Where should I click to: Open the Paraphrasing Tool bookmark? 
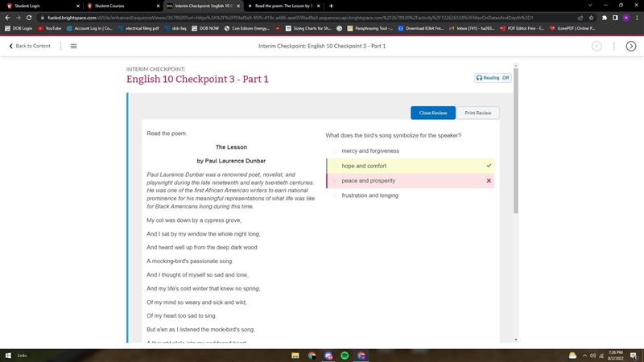370,28
